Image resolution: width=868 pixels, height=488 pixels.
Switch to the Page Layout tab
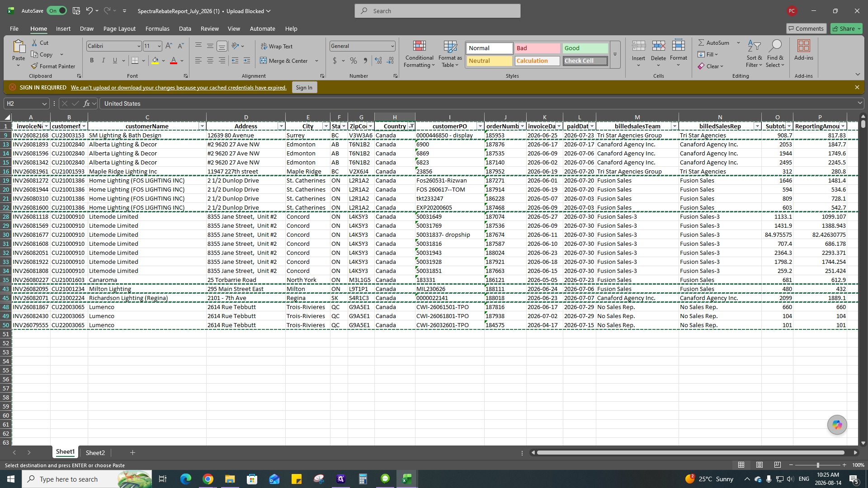point(119,28)
